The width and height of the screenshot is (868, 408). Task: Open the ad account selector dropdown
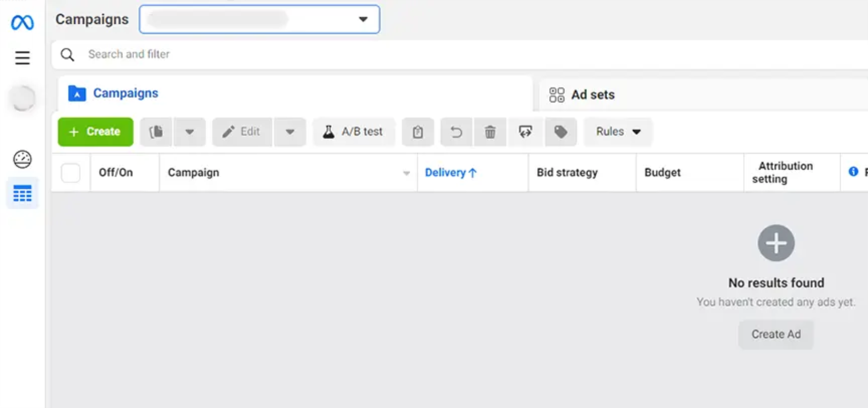(260, 20)
